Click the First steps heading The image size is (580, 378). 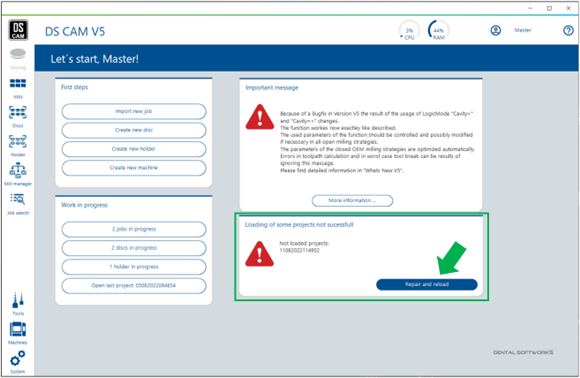[x=74, y=87]
